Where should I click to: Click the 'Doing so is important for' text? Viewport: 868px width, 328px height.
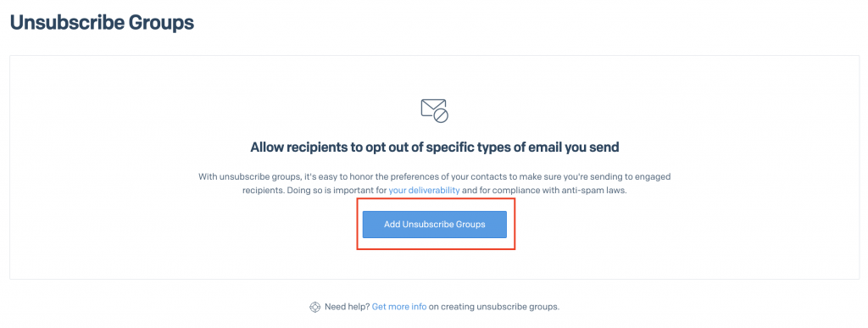point(337,190)
